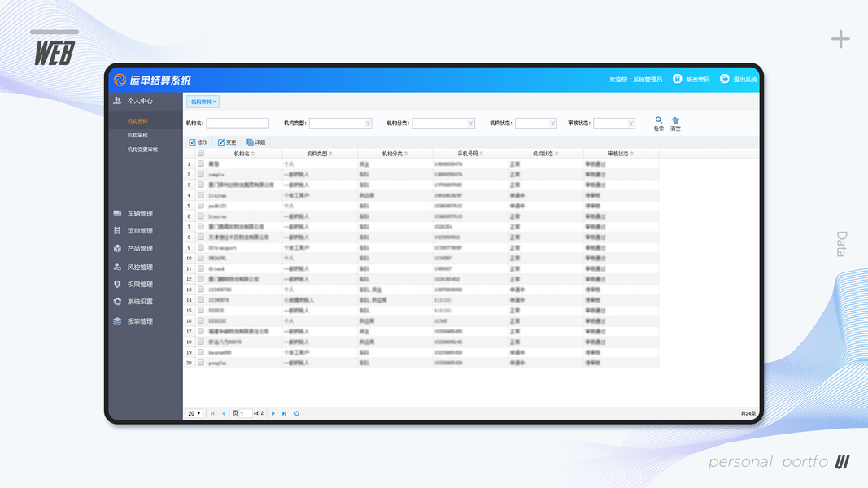The height and width of the screenshot is (488, 868).
Task: Sort the 机构状态 column header
Action: point(546,154)
